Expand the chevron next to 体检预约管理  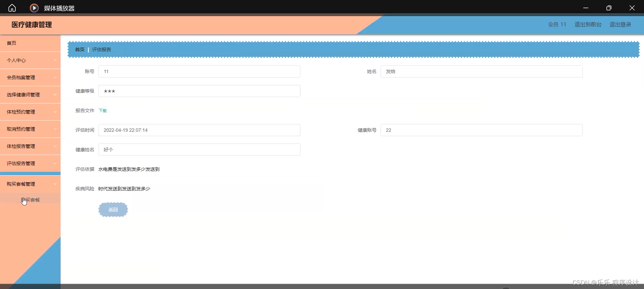(55, 112)
